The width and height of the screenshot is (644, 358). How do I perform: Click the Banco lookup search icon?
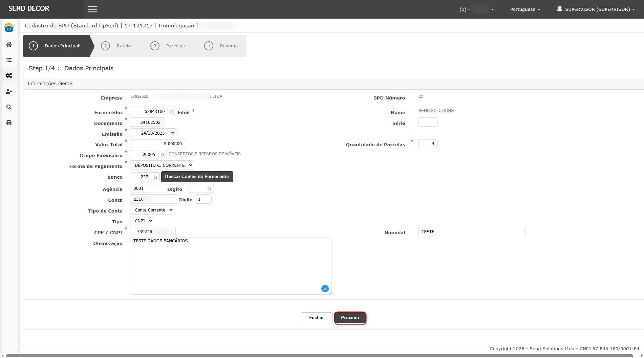155,177
